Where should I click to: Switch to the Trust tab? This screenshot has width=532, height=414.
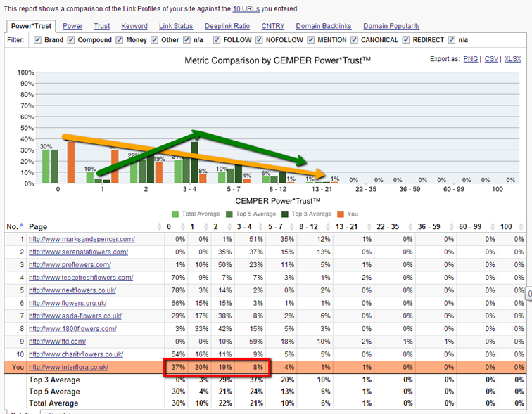tap(102, 26)
